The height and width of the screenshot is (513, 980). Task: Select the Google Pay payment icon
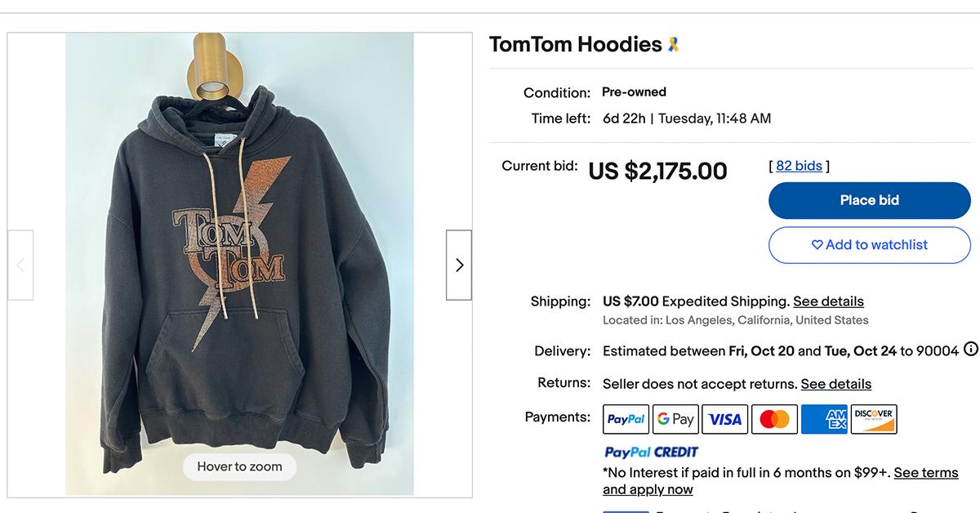pyautogui.click(x=675, y=418)
